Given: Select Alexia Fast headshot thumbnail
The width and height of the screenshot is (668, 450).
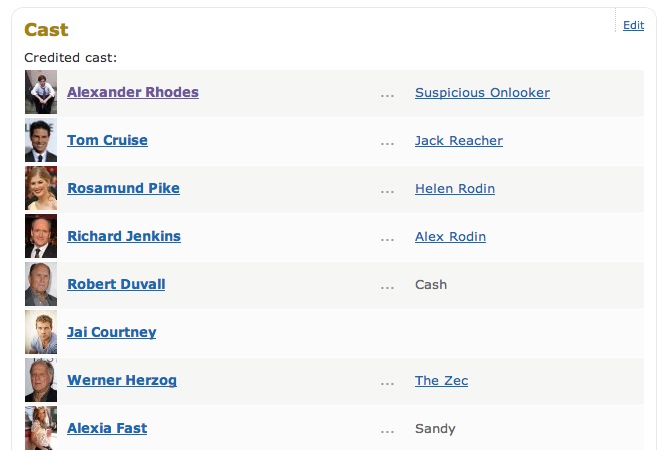Looking at the screenshot, I should click(x=41, y=428).
